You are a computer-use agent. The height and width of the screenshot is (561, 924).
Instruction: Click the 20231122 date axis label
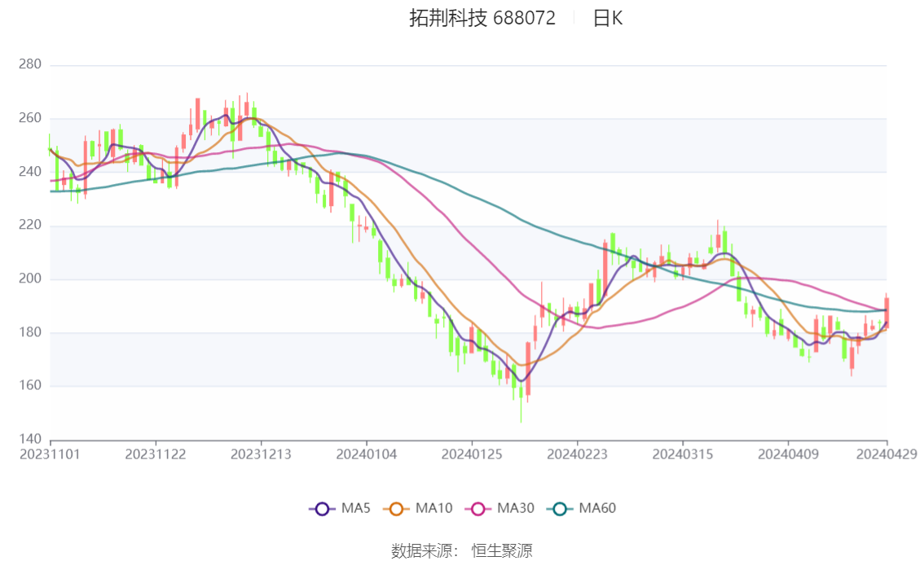coord(156,454)
